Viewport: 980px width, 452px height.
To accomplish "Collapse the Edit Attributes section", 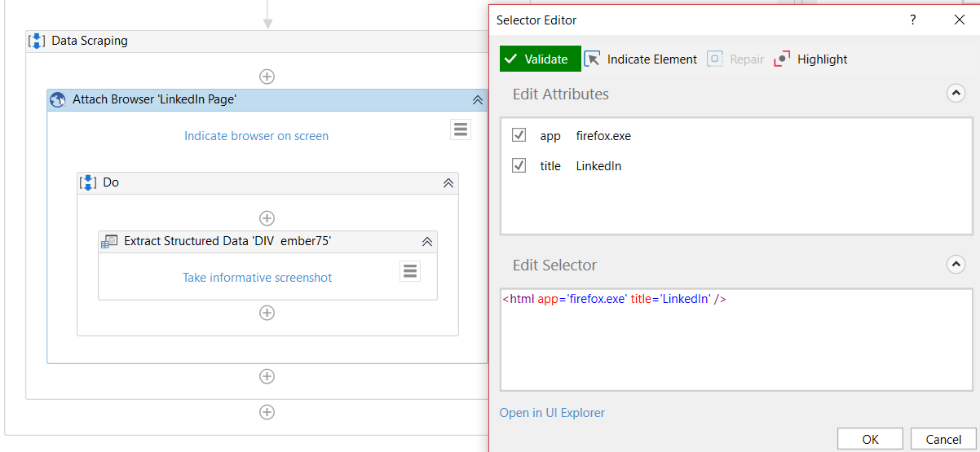I will (956, 94).
